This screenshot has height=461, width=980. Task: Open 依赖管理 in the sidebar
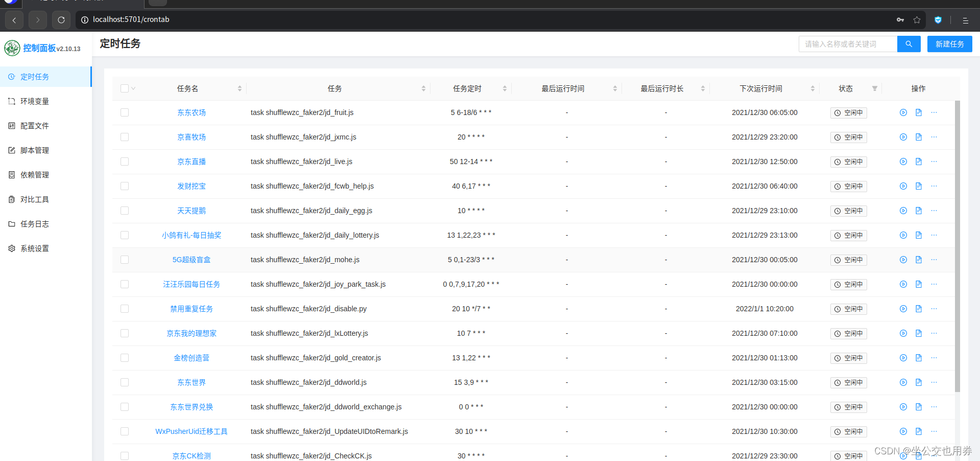pos(46,175)
